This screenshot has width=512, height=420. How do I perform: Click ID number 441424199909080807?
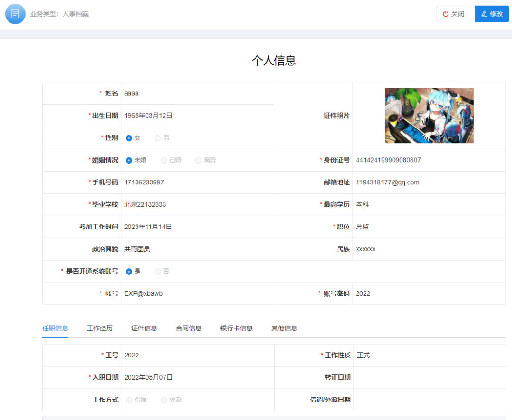coord(388,160)
